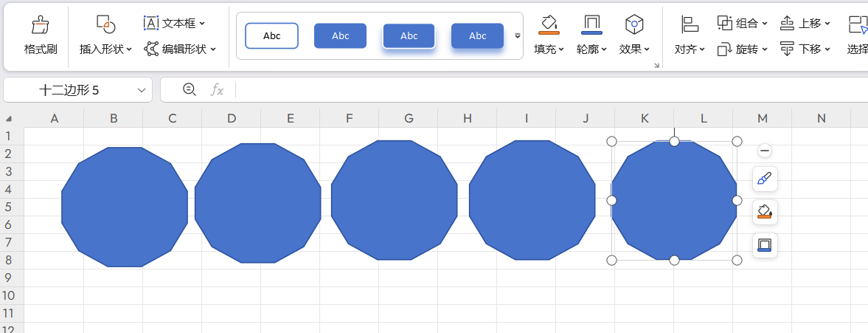Click the select-all corner of the sheet
Viewport: 868px width, 333px height.
pos(10,118)
